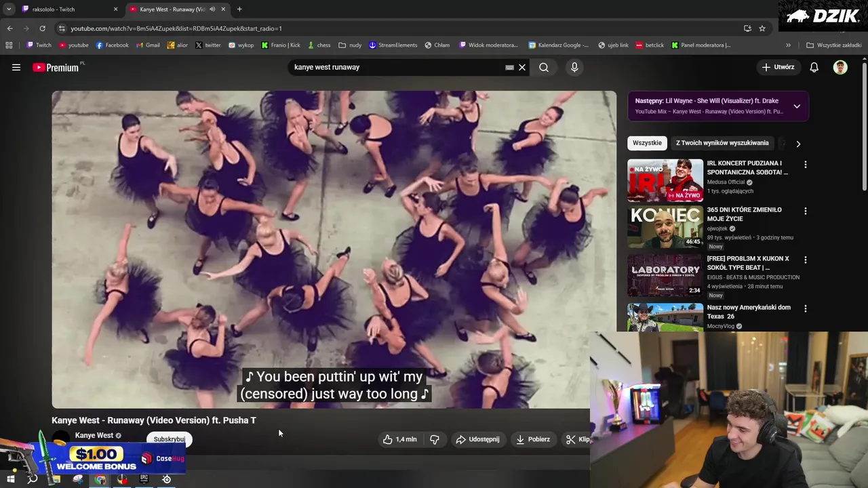Go forward in browser history
The width and height of the screenshot is (868, 488).
[26, 28]
